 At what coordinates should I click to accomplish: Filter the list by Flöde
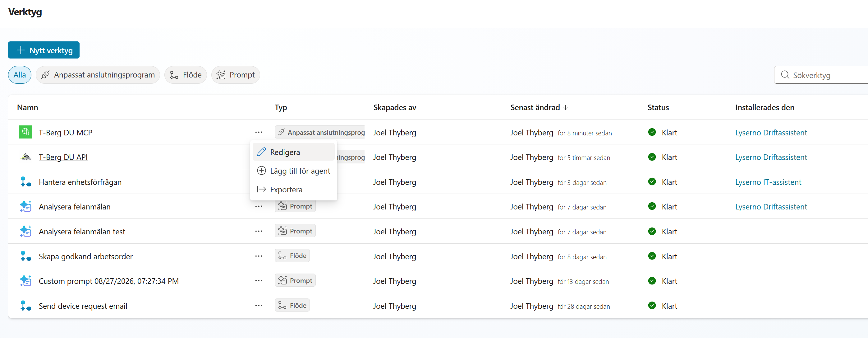coord(186,75)
